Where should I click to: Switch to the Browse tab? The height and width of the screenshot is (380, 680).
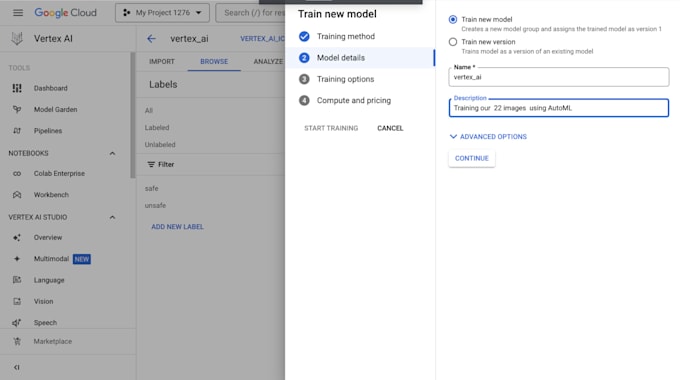pyautogui.click(x=214, y=62)
